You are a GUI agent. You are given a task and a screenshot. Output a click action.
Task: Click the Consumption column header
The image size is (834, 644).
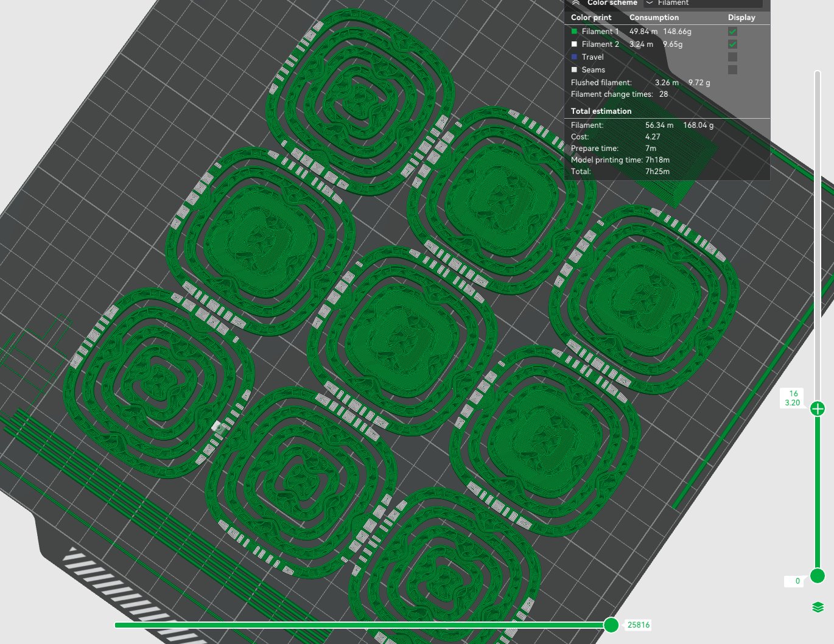[x=654, y=17]
